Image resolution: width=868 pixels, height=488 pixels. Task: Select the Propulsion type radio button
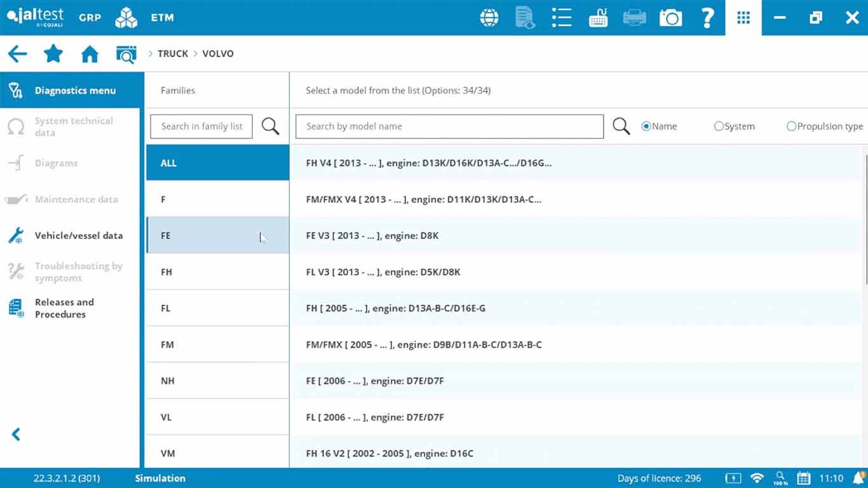(x=791, y=126)
